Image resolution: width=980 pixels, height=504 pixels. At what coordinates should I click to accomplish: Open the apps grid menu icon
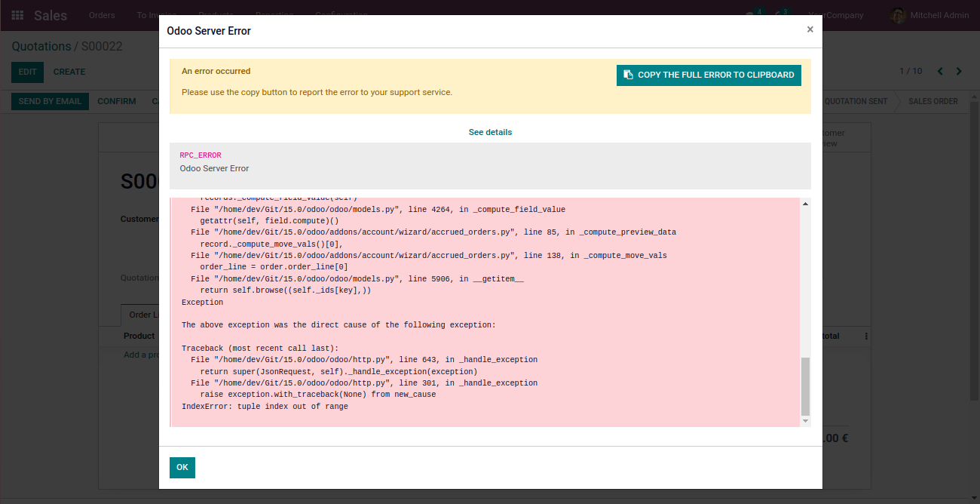tap(17, 15)
